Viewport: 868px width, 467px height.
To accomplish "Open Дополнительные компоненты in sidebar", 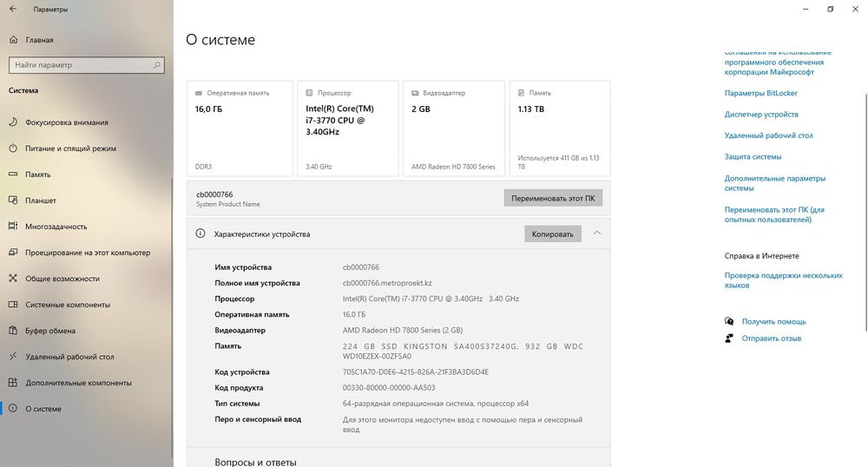I will (78, 383).
